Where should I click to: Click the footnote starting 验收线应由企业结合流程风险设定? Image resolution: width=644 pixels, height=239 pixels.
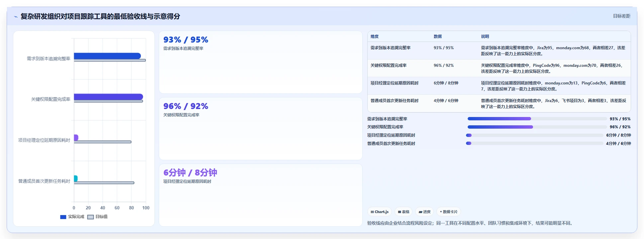tap(471, 223)
